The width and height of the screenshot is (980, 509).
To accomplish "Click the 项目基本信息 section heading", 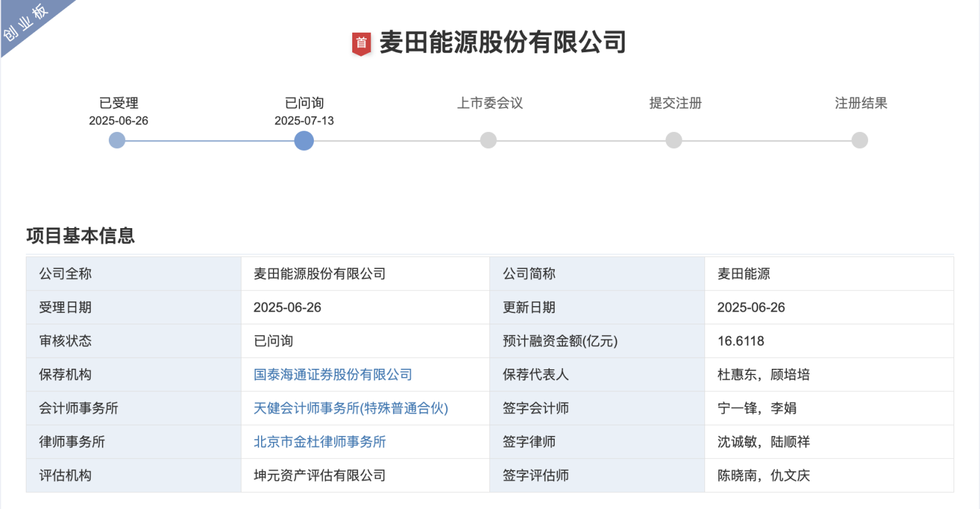I will click(x=81, y=236).
